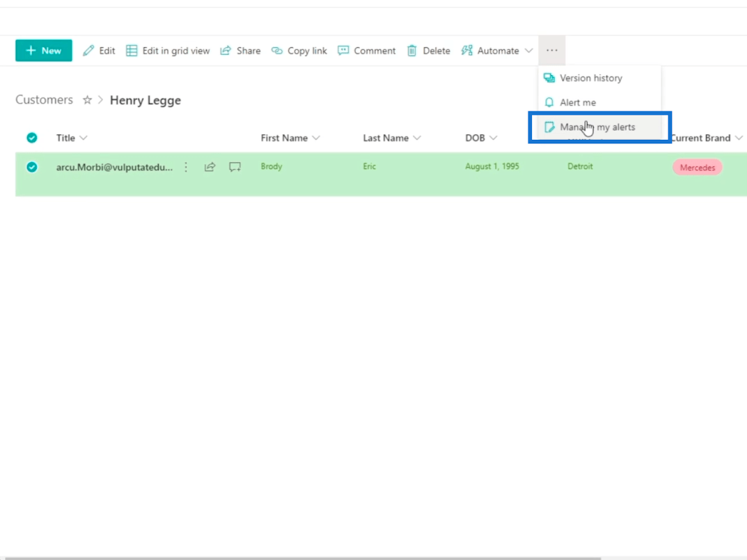Open Edit in grid view
Screen dimensions: 747x560
(168, 51)
